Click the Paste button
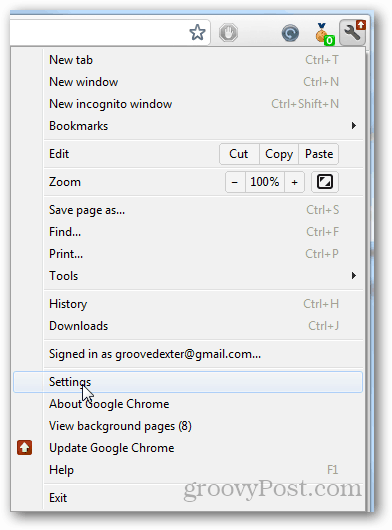The image size is (392, 530). point(319,154)
